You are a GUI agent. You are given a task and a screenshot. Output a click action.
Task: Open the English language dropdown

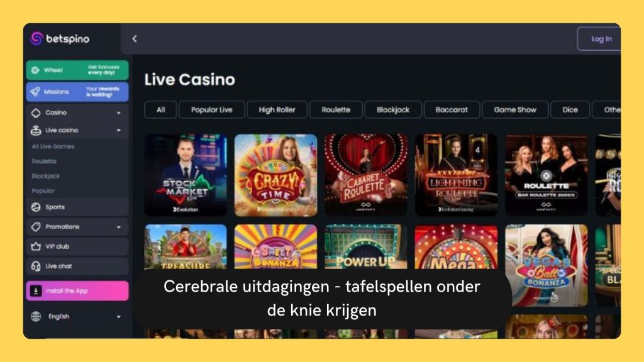[77, 317]
